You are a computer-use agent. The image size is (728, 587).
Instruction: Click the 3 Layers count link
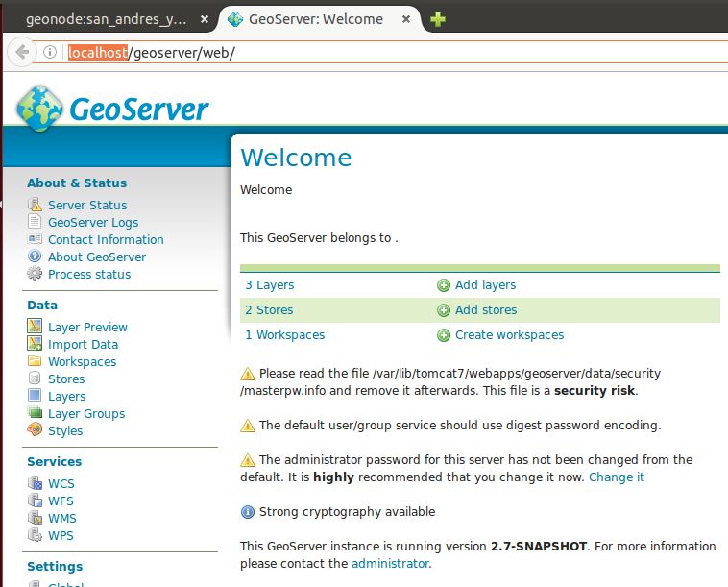[x=269, y=284]
